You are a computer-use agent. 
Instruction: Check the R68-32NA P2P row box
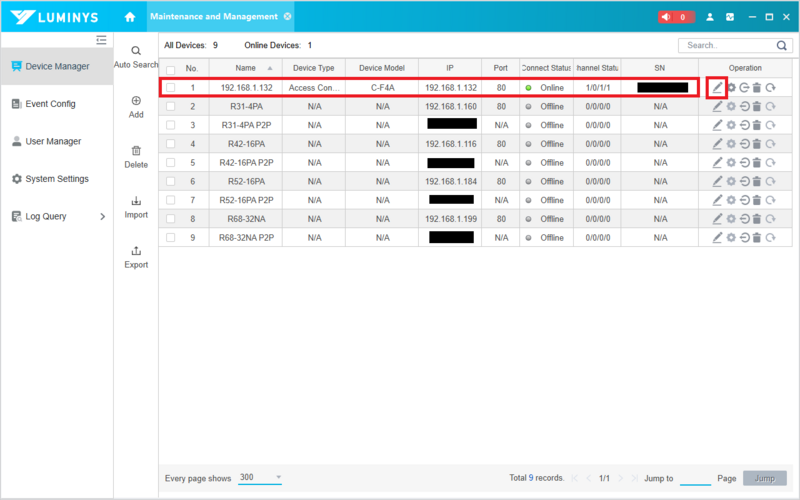[x=170, y=237]
